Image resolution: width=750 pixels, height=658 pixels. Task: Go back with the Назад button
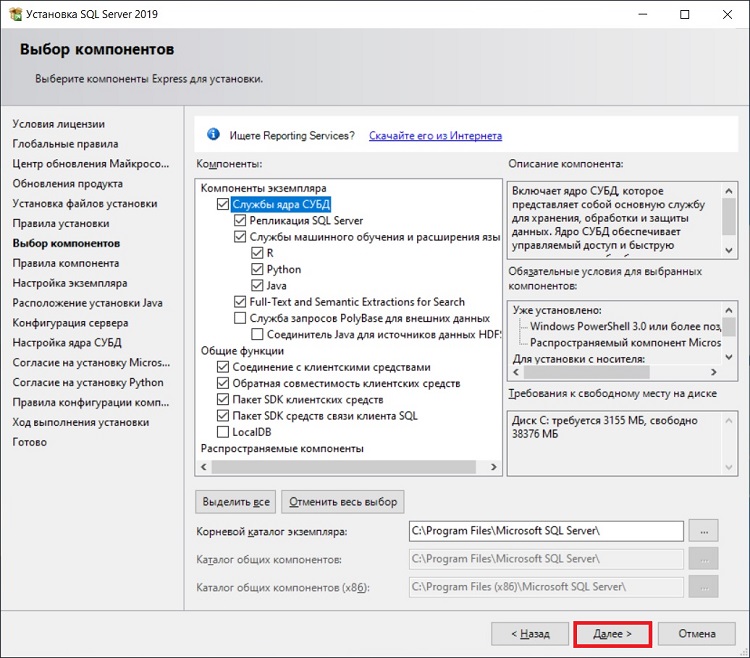pyautogui.click(x=530, y=634)
